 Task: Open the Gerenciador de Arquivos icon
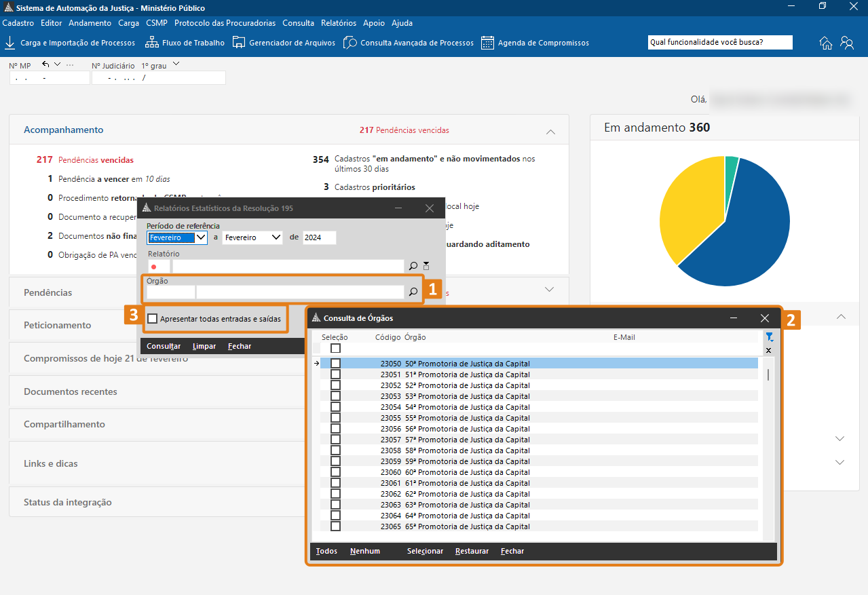[x=239, y=43]
